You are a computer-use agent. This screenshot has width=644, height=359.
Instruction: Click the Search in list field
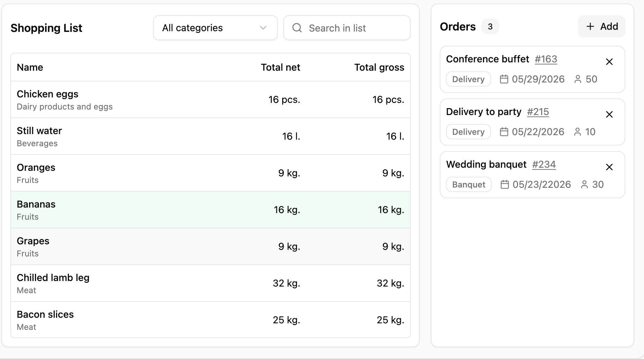(x=347, y=28)
